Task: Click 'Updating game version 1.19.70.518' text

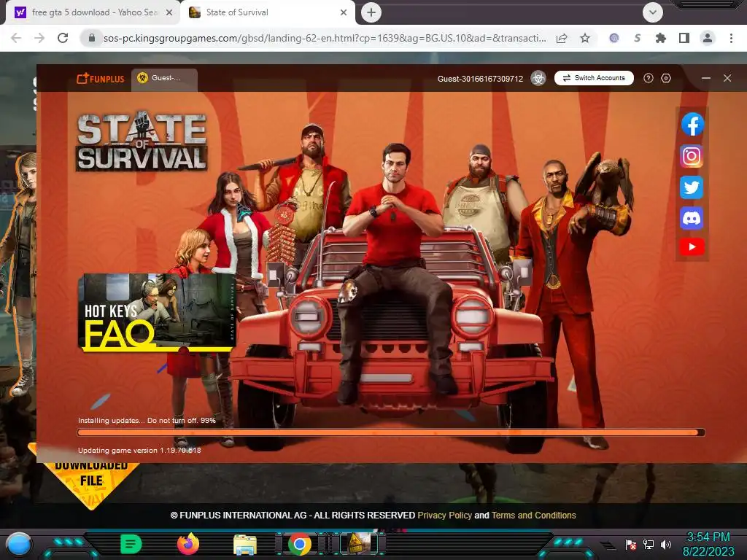Action: click(139, 450)
